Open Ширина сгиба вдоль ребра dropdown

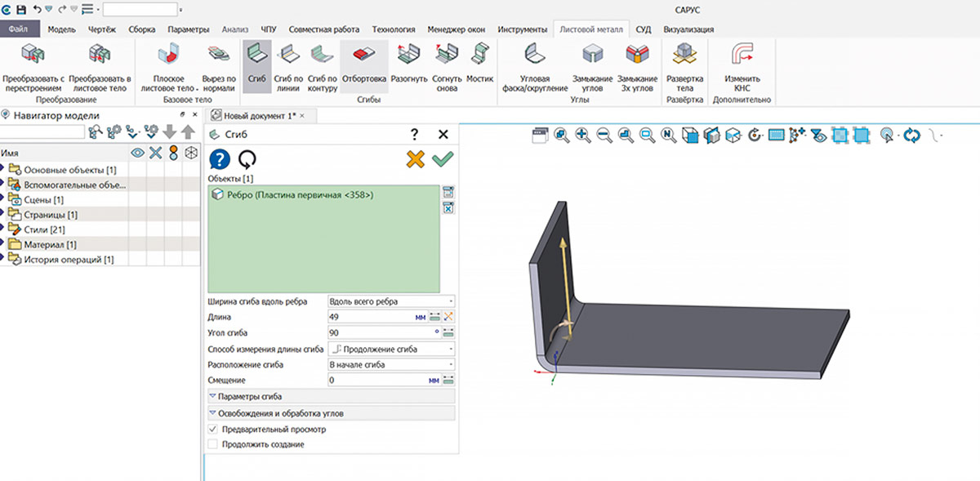pos(390,302)
